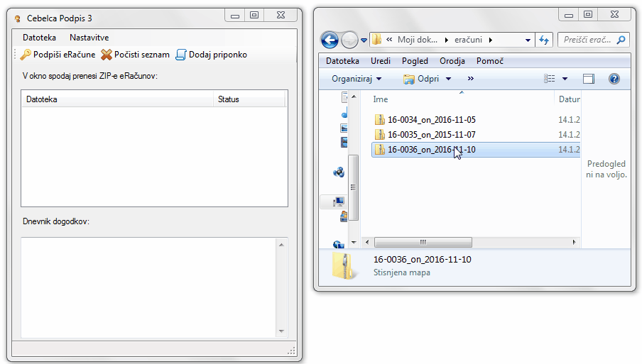The width and height of the screenshot is (642, 364).
Task: Open the address bar history dropdown
Action: coord(528,40)
